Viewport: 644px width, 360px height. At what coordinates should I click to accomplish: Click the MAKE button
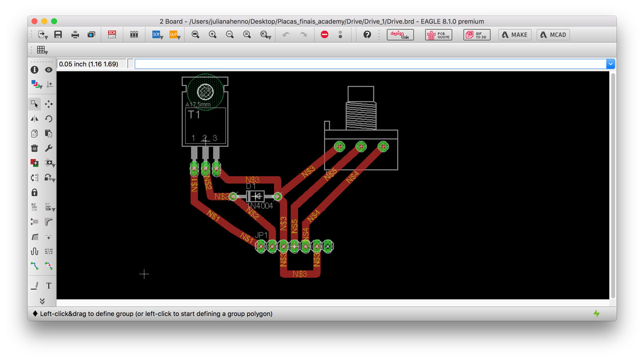click(x=515, y=35)
